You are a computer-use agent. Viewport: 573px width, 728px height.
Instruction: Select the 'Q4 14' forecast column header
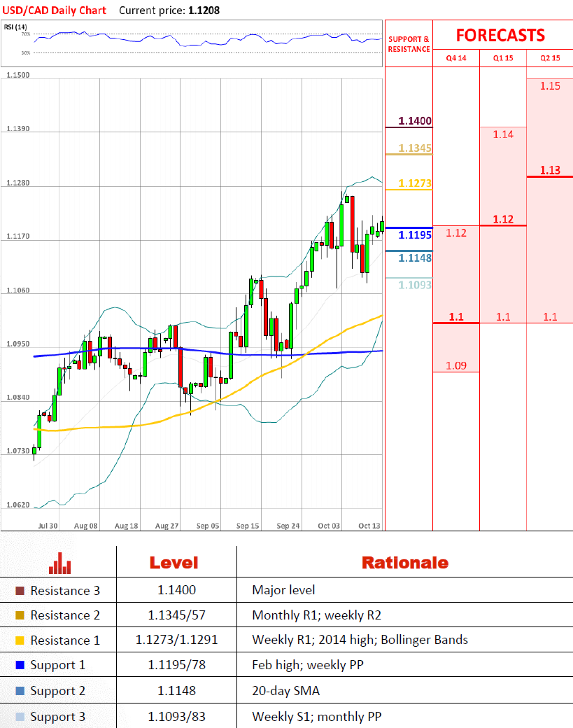pyautogui.click(x=456, y=58)
